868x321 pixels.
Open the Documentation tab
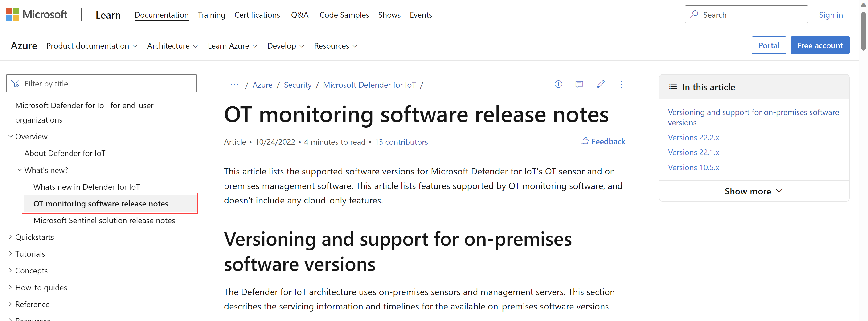[x=161, y=15]
